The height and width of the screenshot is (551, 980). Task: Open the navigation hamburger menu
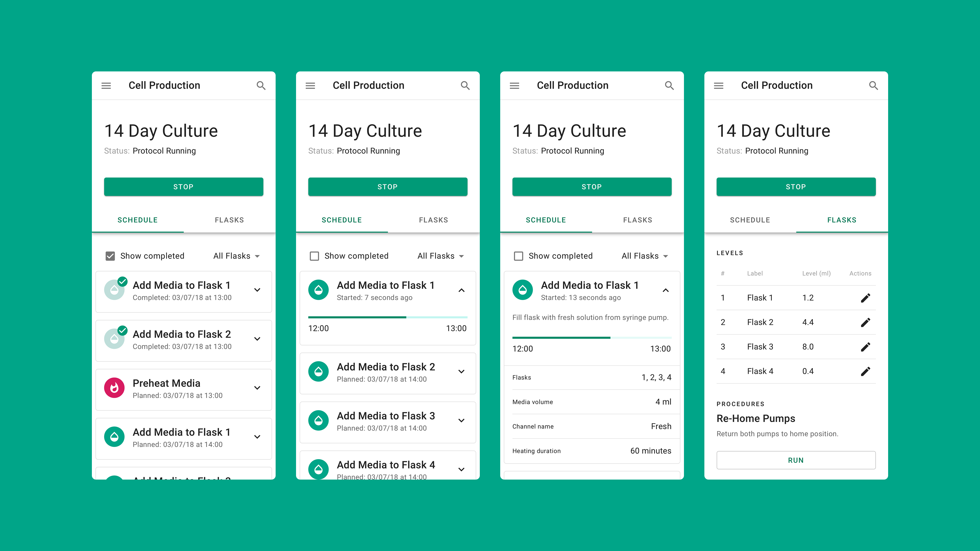[x=106, y=85]
